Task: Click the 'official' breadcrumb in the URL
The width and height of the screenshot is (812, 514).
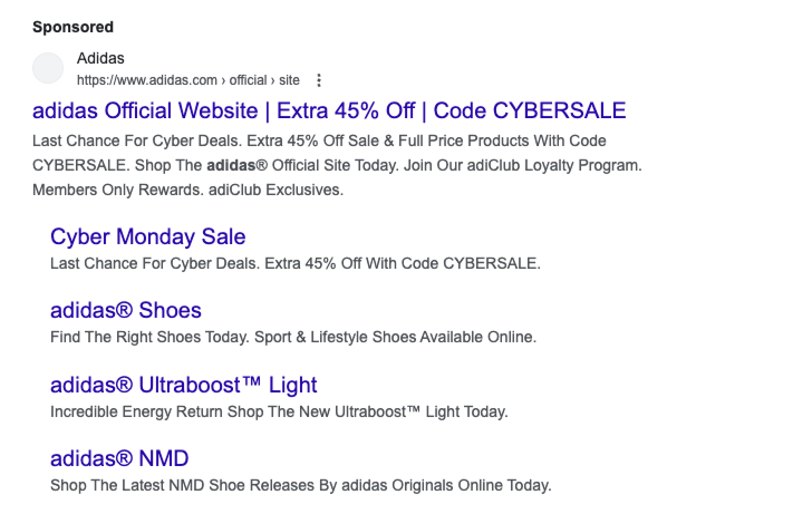Action: tap(248, 80)
